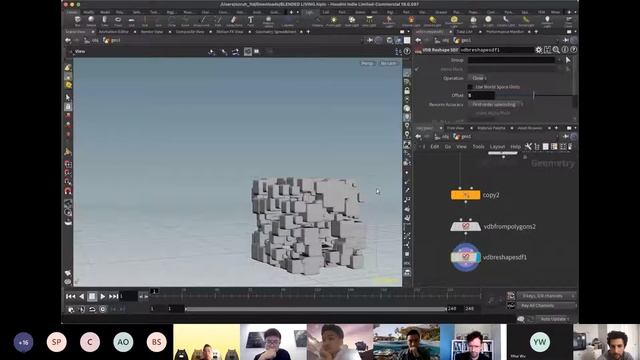This screenshot has width=640, height=360.
Task: Open the keys channels dropdown above Key All Channels
Action: tap(547, 296)
